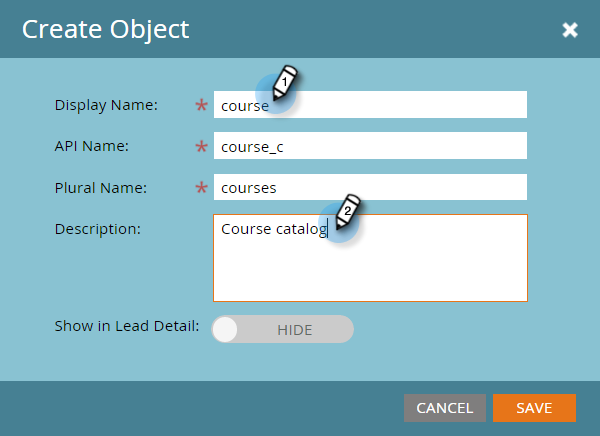Click the CANCEL button
600x436 pixels.
[x=445, y=407]
